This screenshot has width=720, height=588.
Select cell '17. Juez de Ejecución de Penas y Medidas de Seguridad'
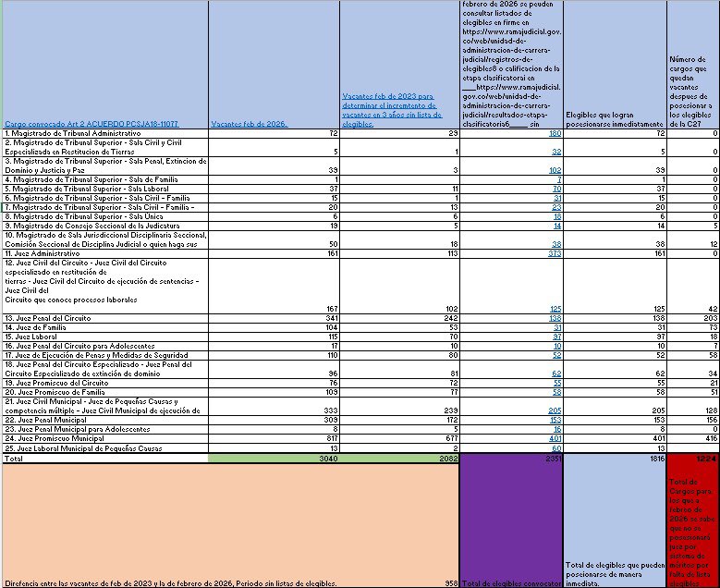click(105, 355)
